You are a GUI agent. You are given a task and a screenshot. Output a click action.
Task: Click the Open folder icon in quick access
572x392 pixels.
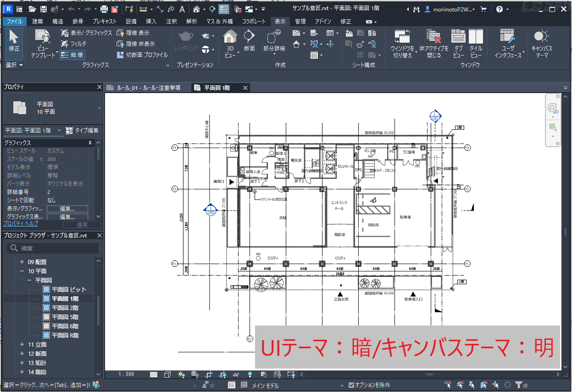point(32,9)
